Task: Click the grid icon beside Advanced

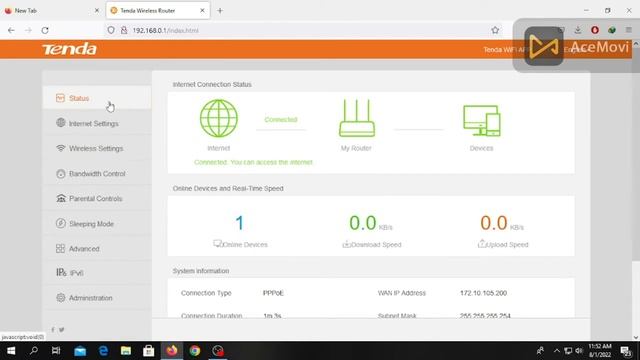Action: coord(60,249)
